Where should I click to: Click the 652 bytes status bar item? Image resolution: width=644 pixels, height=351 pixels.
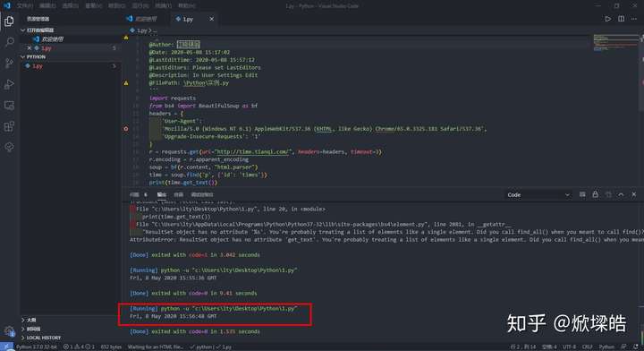pos(111,347)
